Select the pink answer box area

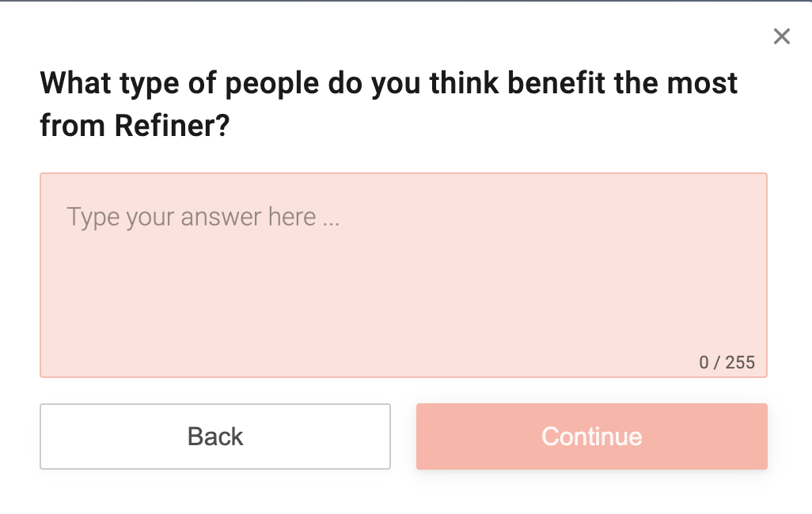404,275
